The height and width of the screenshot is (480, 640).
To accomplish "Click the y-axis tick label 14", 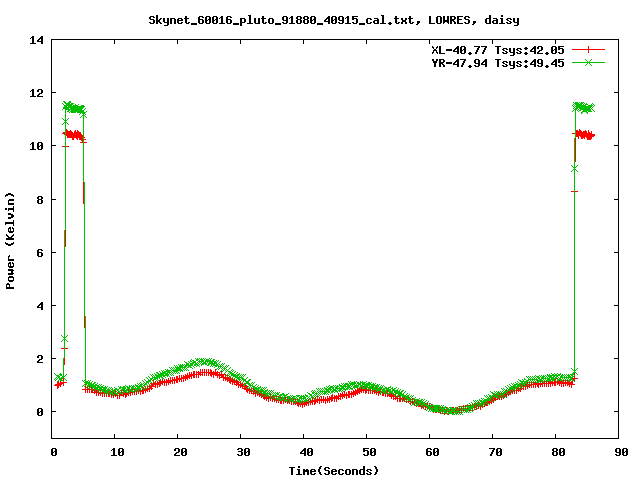I will tap(36, 40).
